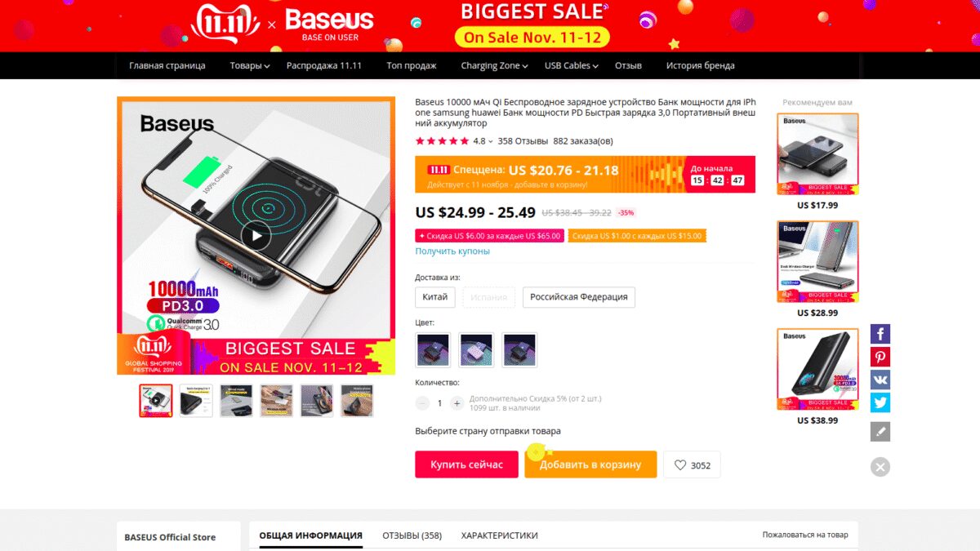Decrease quantity with minus button
980x551 pixels.
pyautogui.click(x=422, y=403)
